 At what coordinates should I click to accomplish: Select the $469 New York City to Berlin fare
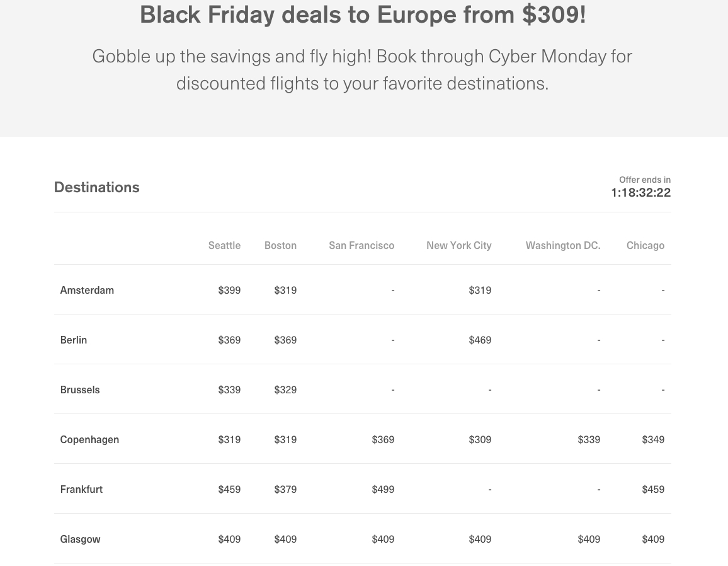480,340
